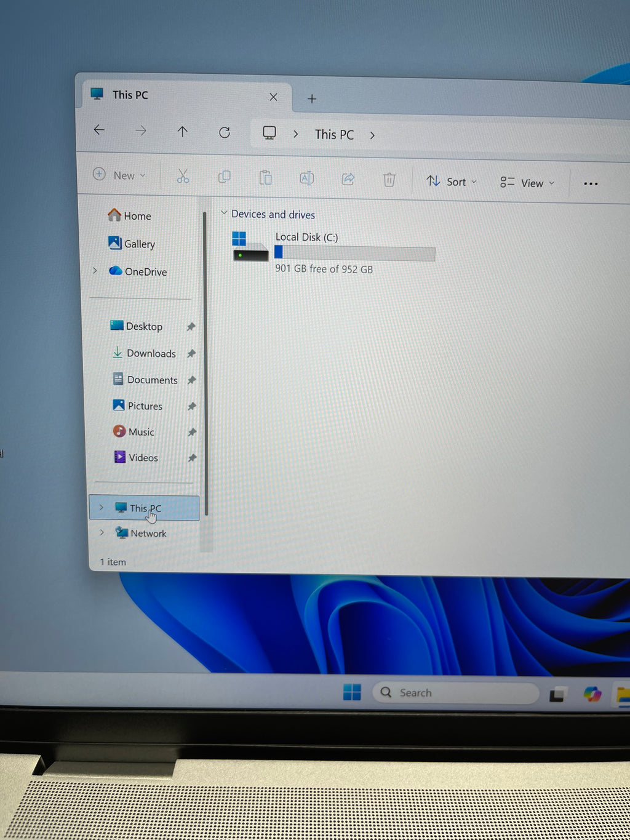The width and height of the screenshot is (630, 840).
Task: Open the New dropdown menu
Action: point(119,175)
